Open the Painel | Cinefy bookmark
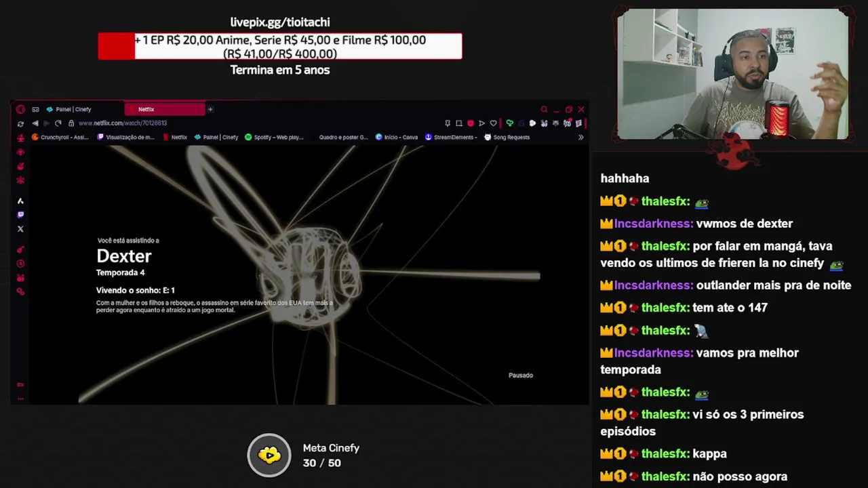Image resolution: width=868 pixels, height=488 pixels. coord(216,137)
